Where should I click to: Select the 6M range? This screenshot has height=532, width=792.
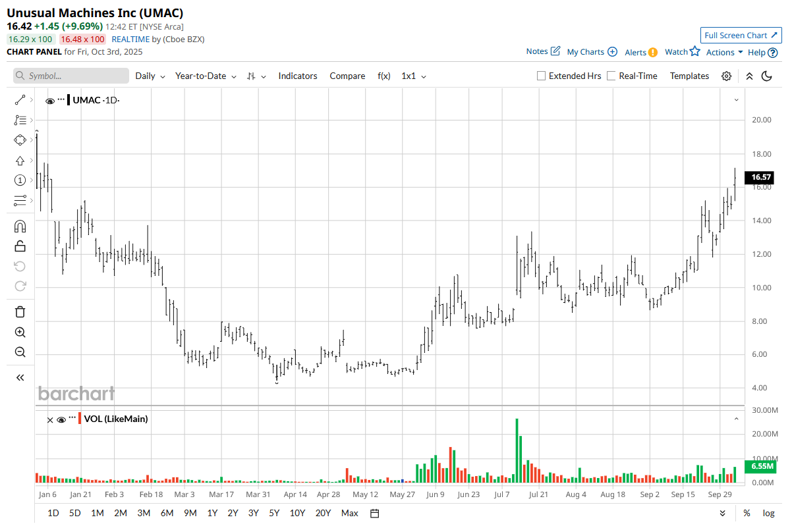[167, 513]
